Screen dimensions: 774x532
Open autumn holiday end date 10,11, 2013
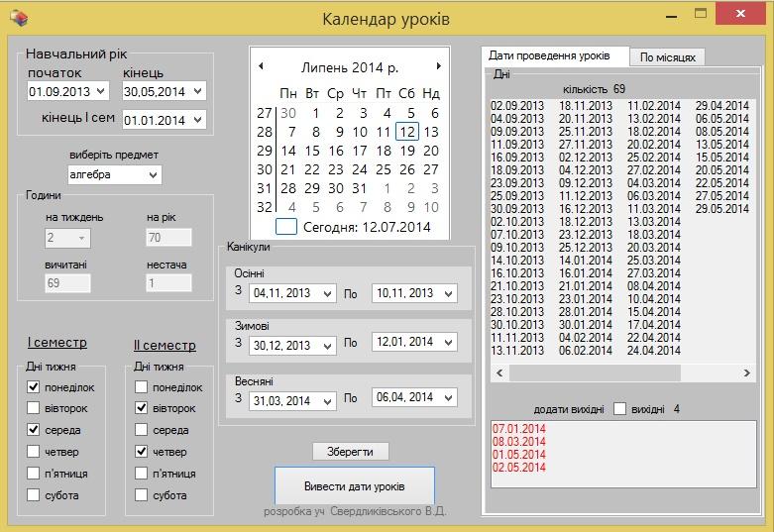[448, 293]
